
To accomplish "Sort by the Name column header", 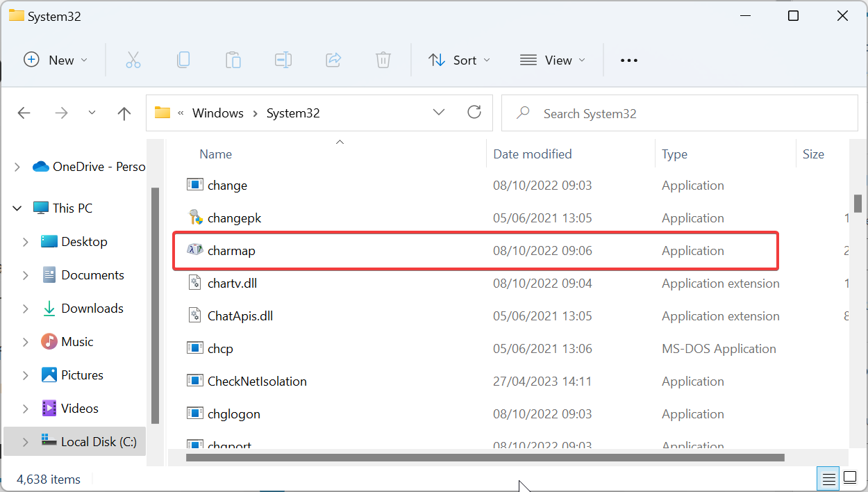I will click(x=215, y=154).
